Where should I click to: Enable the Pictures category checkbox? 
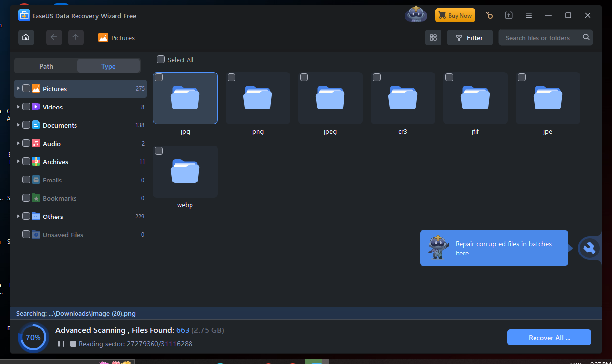pyautogui.click(x=26, y=89)
